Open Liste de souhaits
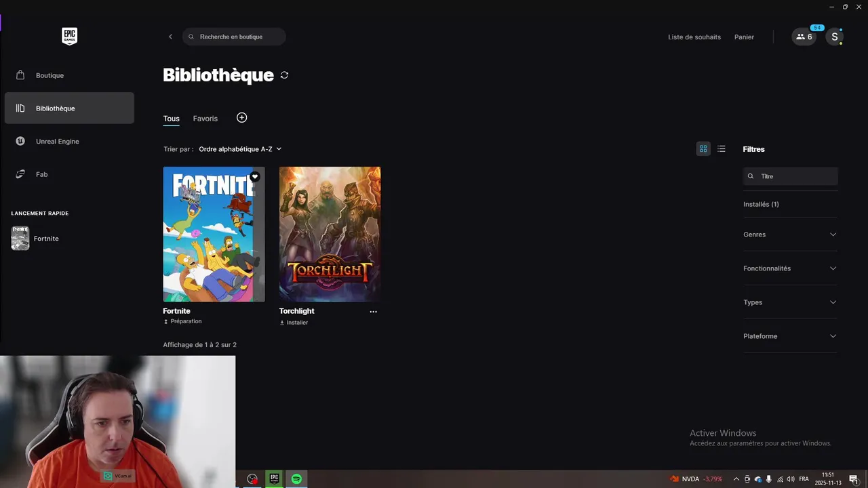Screen dimensions: 868x488 (694, 37)
